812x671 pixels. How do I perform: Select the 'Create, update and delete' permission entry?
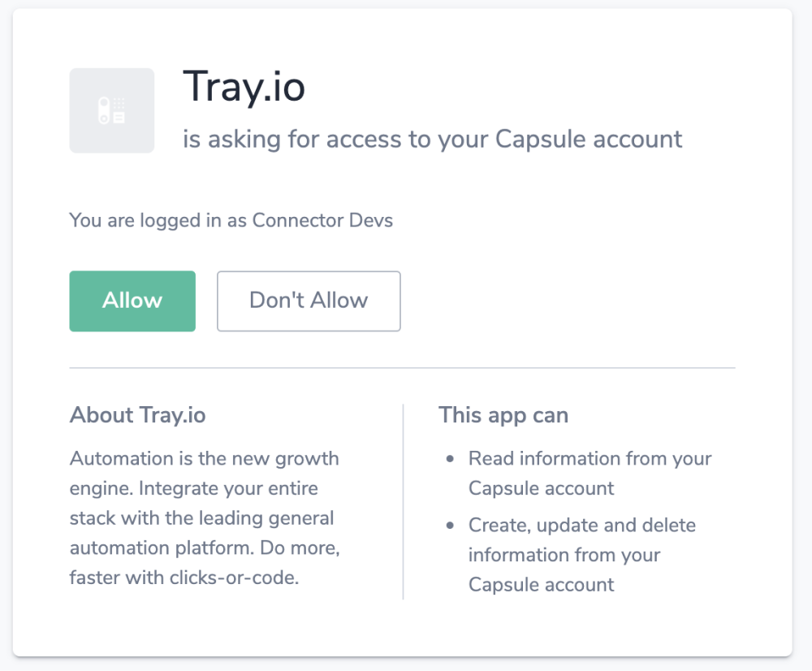[581, 555]
